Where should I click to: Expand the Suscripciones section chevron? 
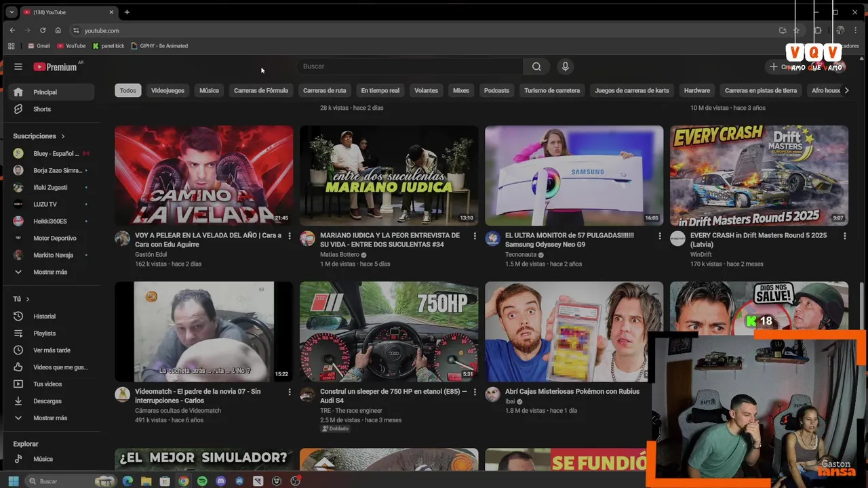63,136
